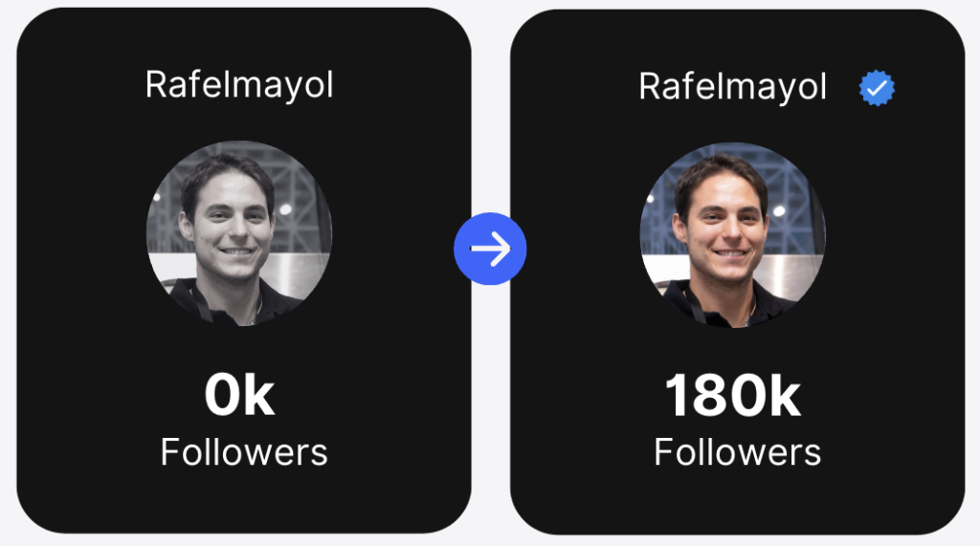Click the digit 8 in the 180k count

[x=711, y=395]
